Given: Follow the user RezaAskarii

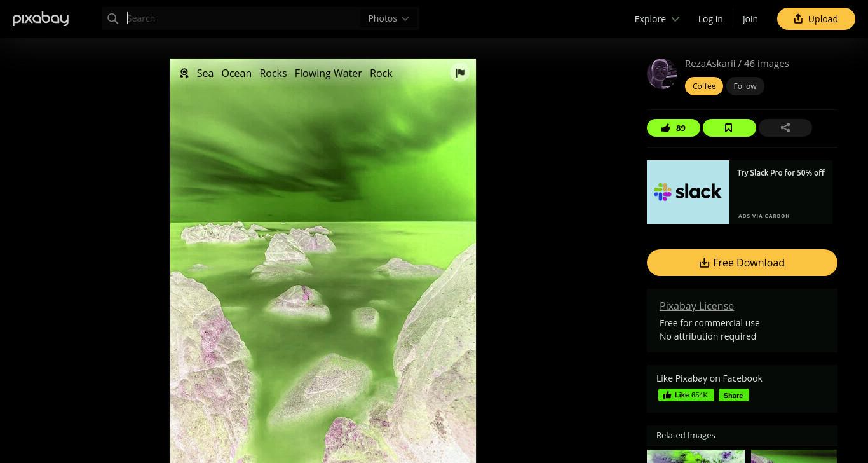Looking at the screenshot, I should pos(745,86).
